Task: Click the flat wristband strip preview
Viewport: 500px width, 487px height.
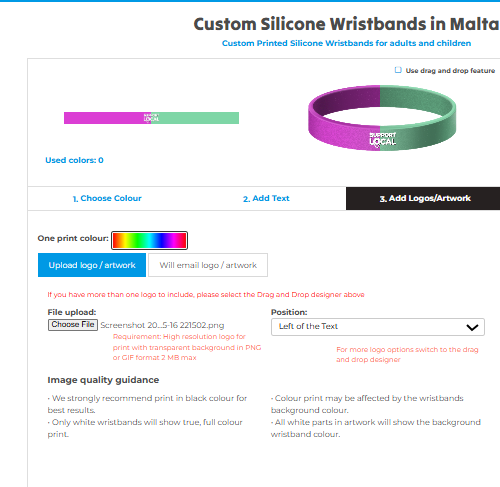Action: click(151, 118)
